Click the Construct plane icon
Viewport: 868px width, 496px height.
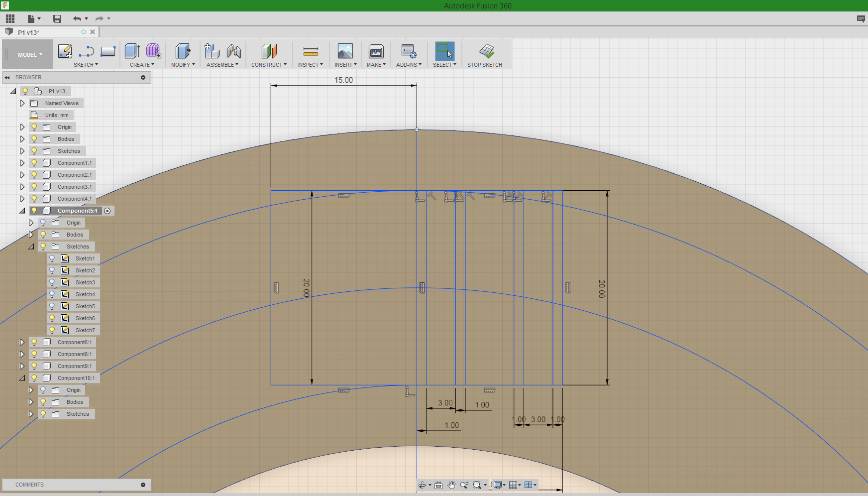[x=269, y=51]
